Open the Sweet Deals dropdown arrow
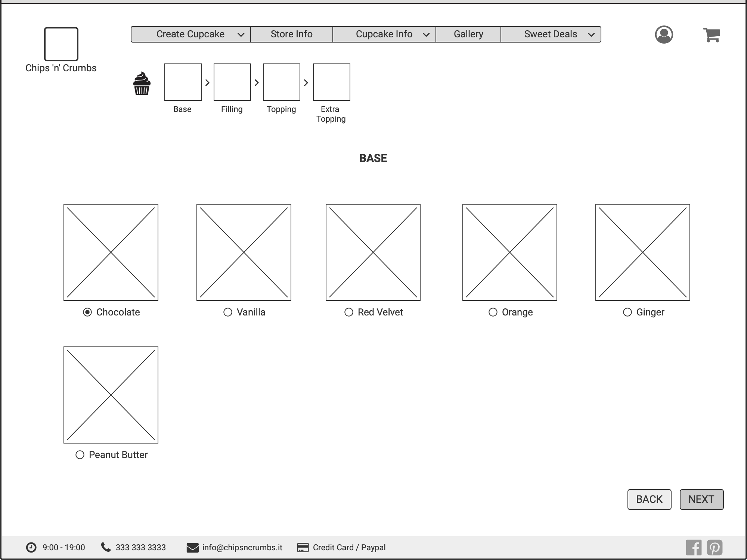 click(591, 35)
